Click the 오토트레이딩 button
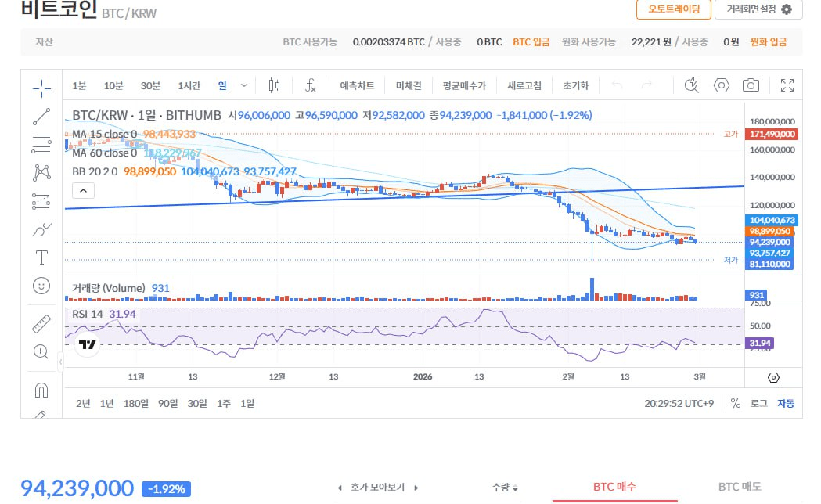Viewport: 821px width, 504px height. (x=675, y=10)
